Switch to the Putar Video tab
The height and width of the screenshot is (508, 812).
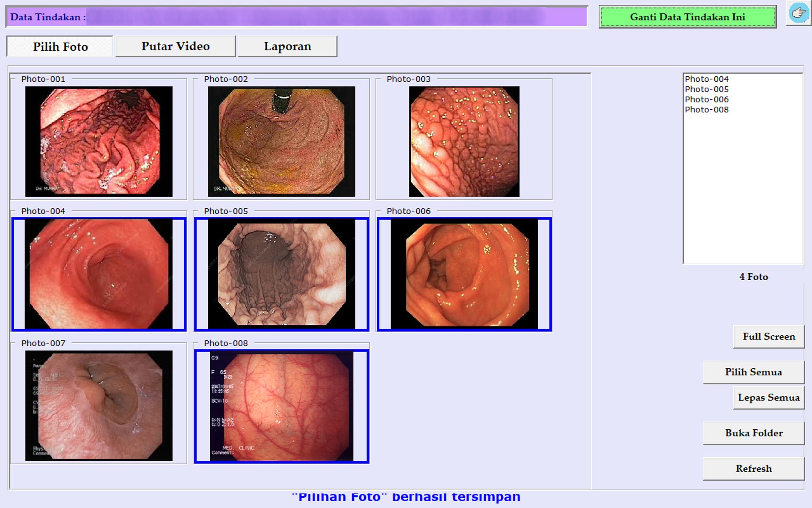(x=176, y=46)
